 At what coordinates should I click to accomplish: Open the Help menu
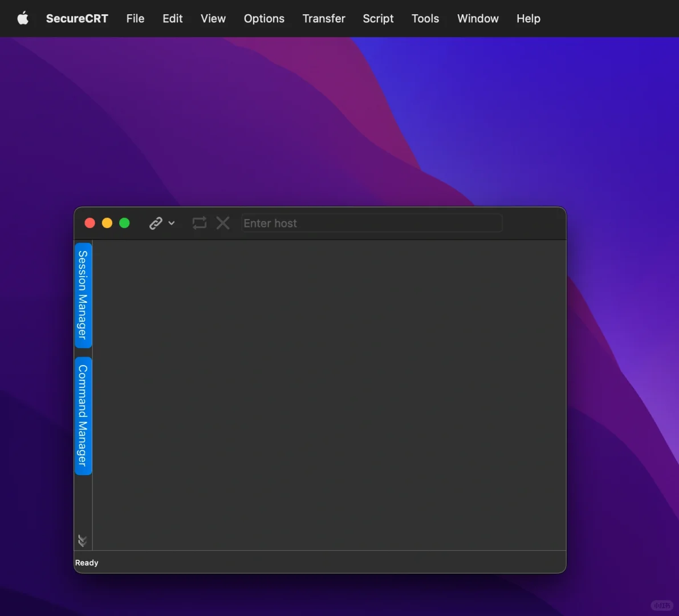click(528, 19)
